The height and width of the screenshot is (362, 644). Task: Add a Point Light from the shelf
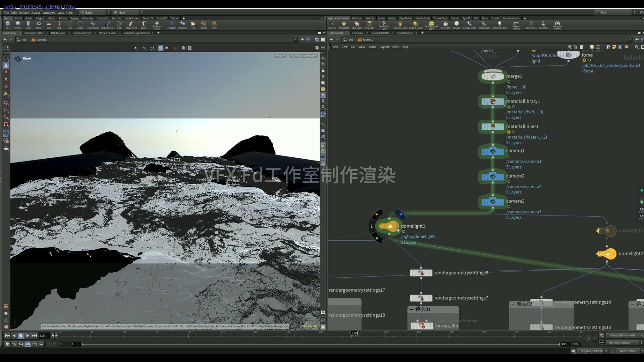pyautogui.click(x=344, y=24)
